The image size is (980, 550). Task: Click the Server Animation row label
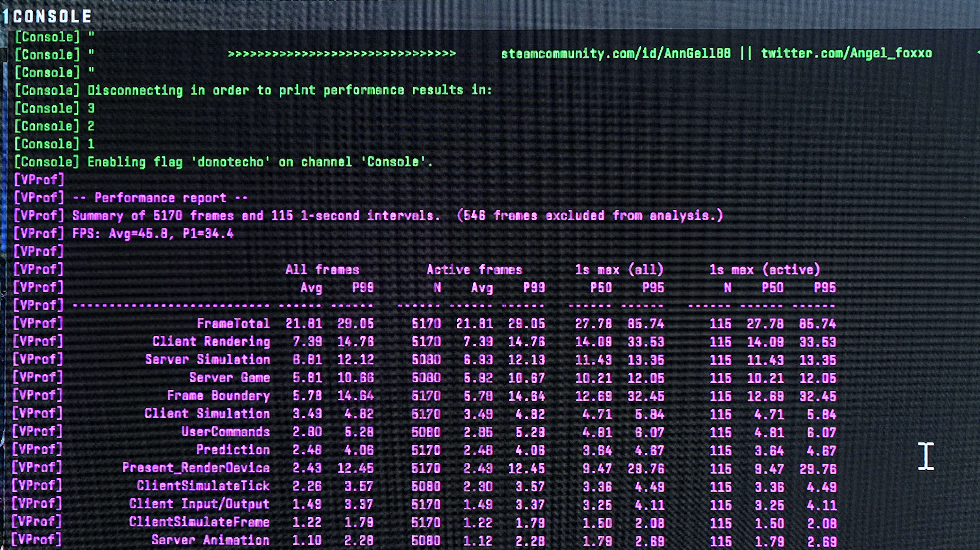point(210,540)
